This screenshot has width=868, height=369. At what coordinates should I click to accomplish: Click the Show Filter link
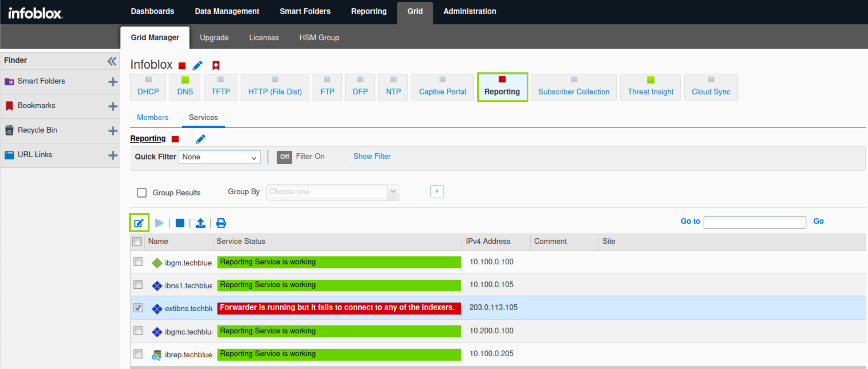(x=372, y=156)
